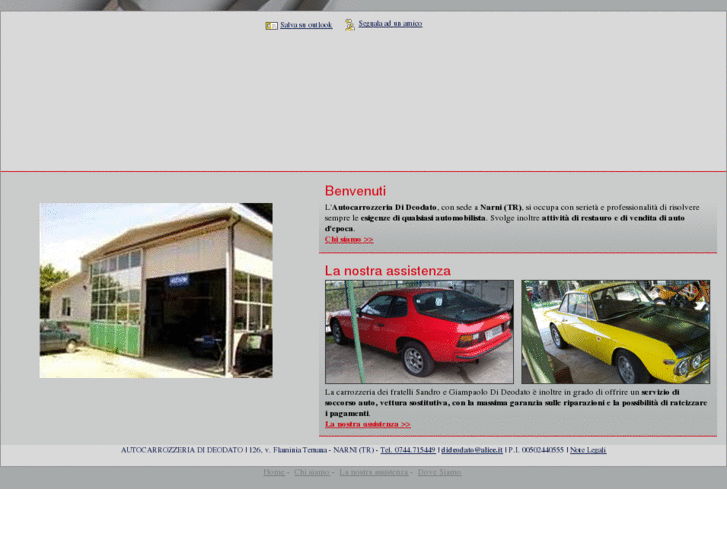Follow the 'La nostra assistenza >>' red link

coord(368,424)
